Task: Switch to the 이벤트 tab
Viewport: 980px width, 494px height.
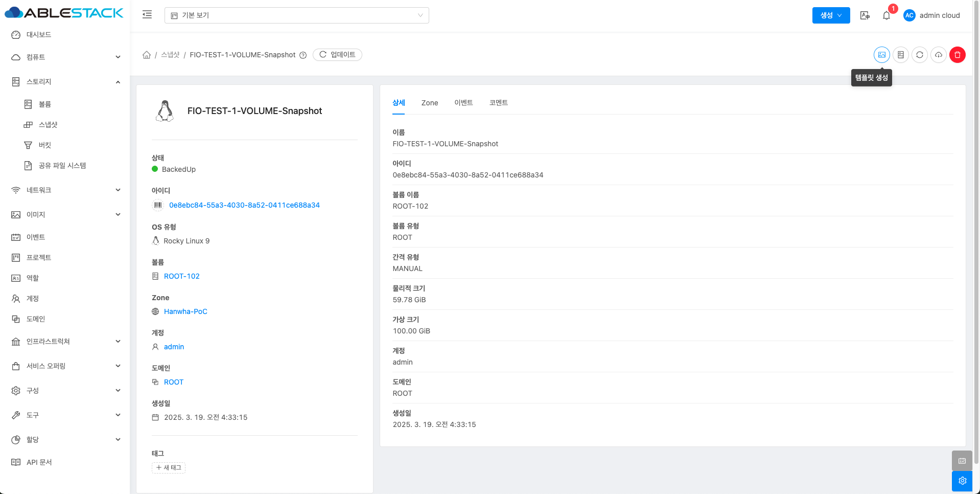Action: click(463, 103)
